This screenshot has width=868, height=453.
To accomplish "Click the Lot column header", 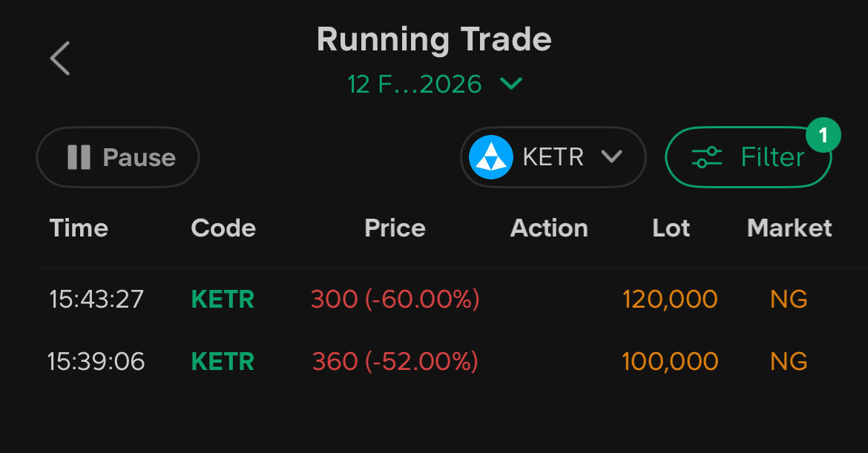I will pyautogui.click(x=671, y=228).
